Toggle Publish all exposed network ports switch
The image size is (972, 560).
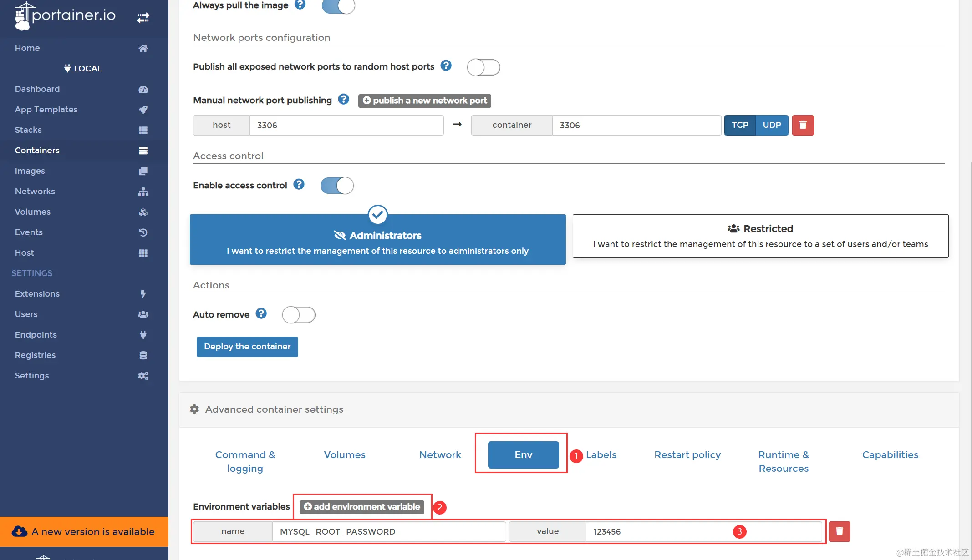coord(483,67)
